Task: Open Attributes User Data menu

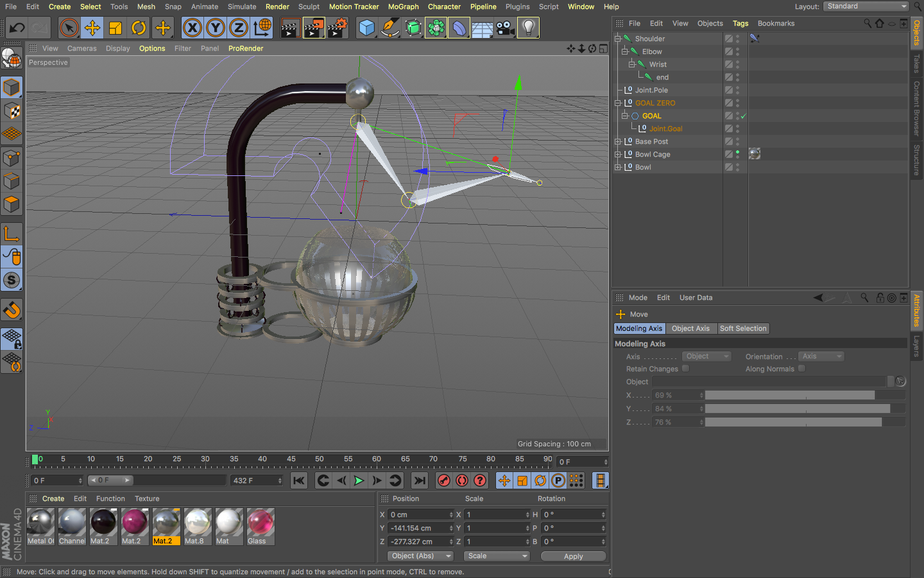Action: [696, 297]
